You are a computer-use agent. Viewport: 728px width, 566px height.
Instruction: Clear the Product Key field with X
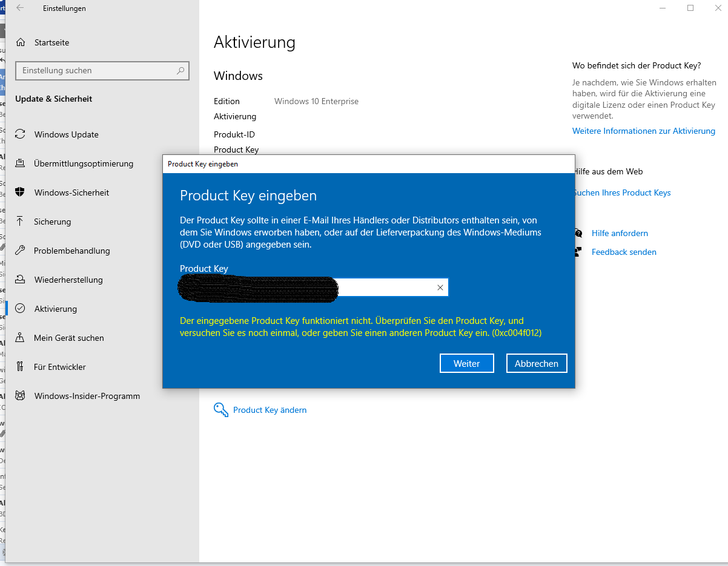coord(440,288)
